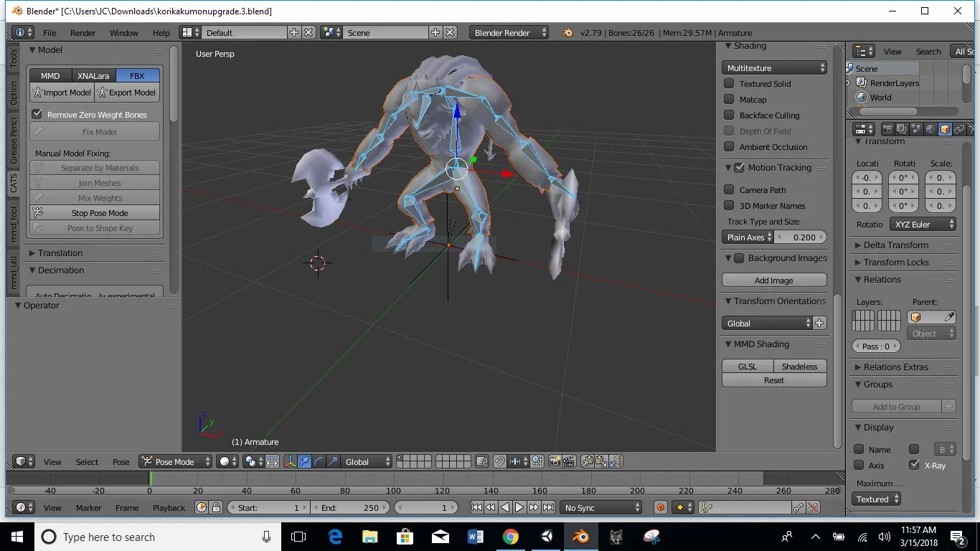Viewport: 980px width, 551px height.
Task: Enable the Matcap checkbox
Action: [729, 99]
